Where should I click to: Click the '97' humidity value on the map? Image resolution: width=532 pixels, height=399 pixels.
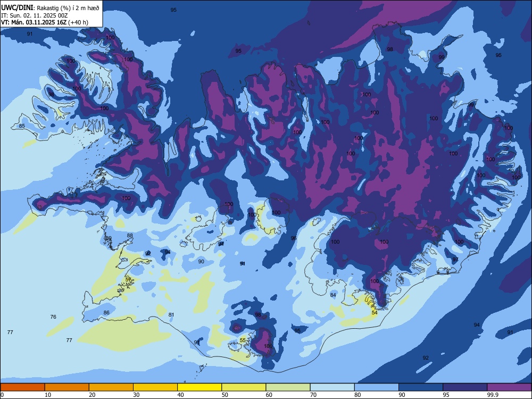[x=455, y=260]
